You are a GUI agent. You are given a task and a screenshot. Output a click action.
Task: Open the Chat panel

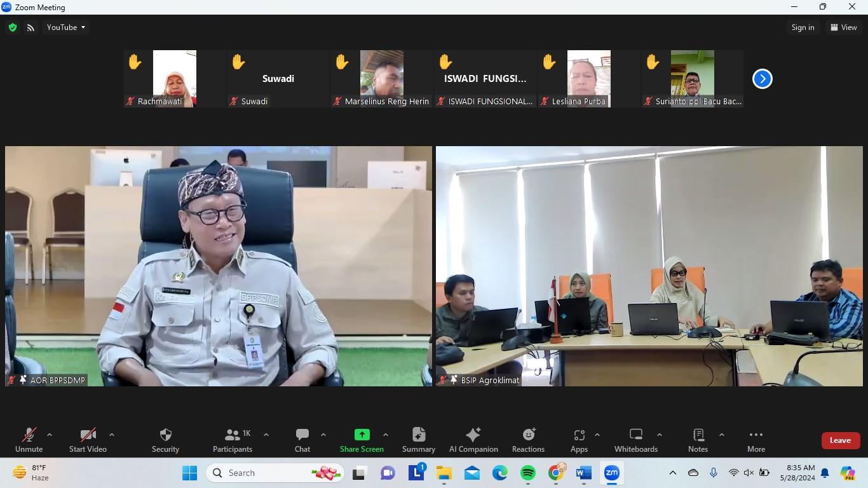click(x=302, y=440)
